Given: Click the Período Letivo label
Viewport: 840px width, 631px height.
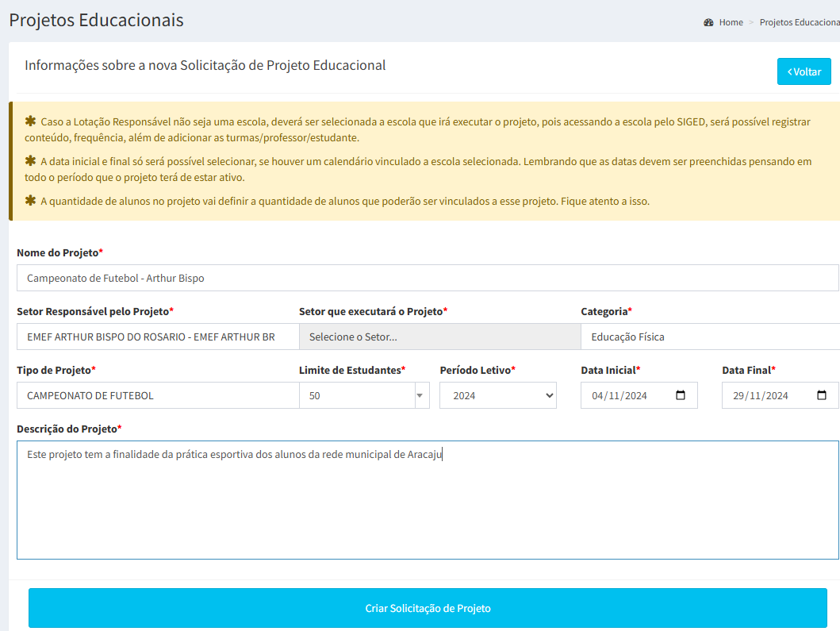Looking at the screenshot, I should [x=478, y=370].
